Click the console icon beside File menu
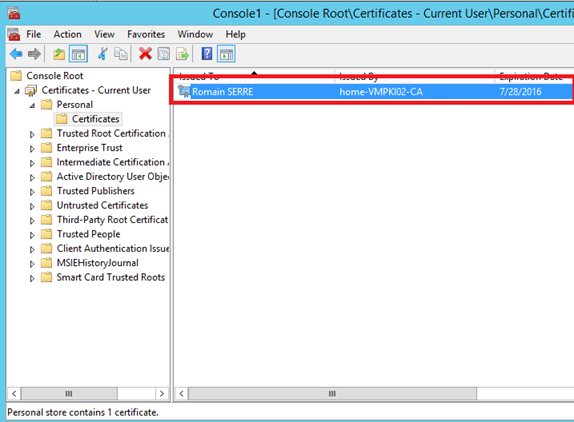 (x=14, y=34)
